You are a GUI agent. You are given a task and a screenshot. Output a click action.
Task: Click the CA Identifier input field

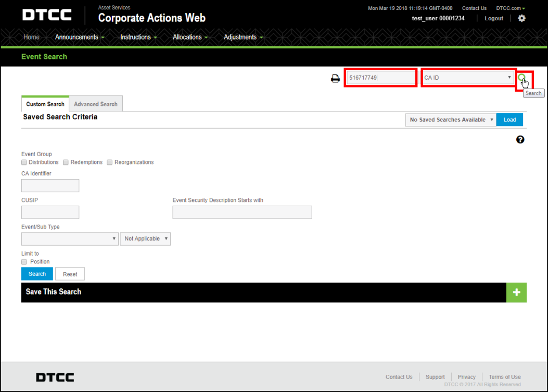50,186
